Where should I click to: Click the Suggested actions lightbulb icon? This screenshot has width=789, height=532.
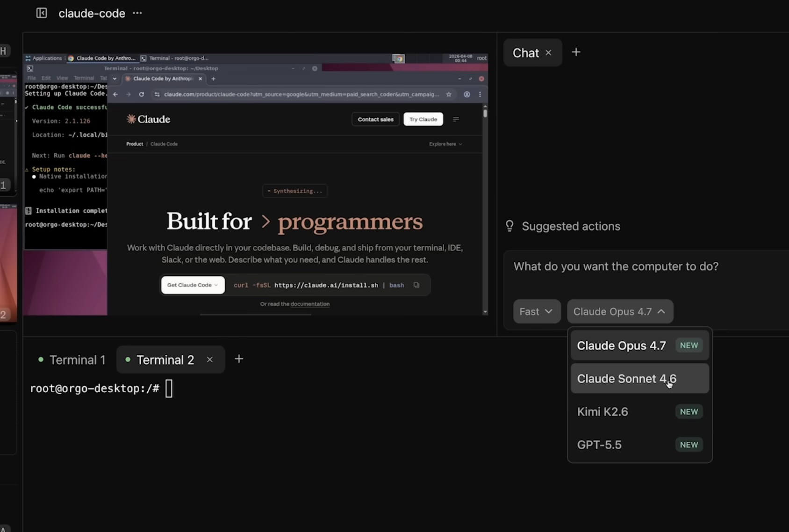click(x=509, y=226)
